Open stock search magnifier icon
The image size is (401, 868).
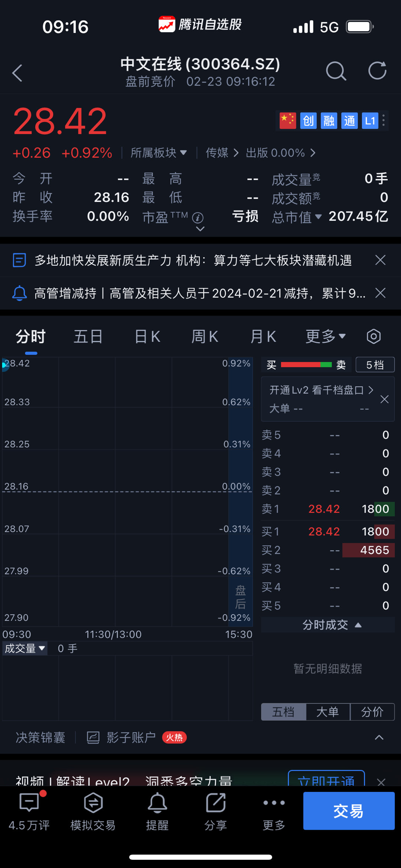(x=336, y=71)
